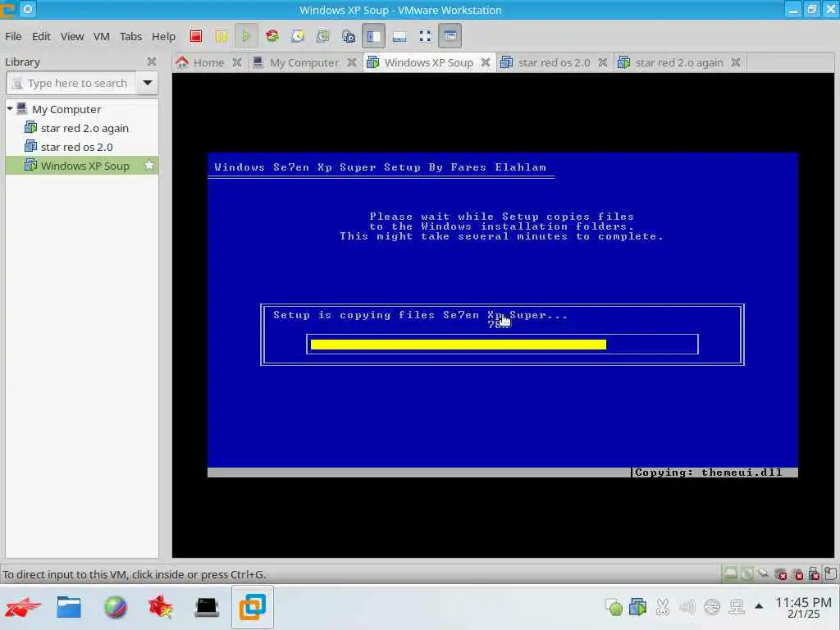840x630 pixels.
Task: Click the Restart guest toolbar icon
Action: pyautogui.click(x=272, y=36)
